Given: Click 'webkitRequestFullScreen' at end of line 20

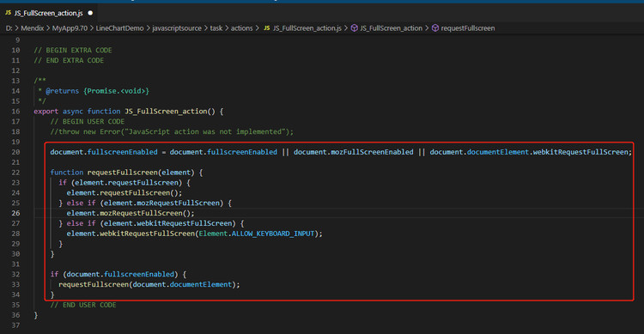Looking at the screenshot, I should click(x=580, y=152).
